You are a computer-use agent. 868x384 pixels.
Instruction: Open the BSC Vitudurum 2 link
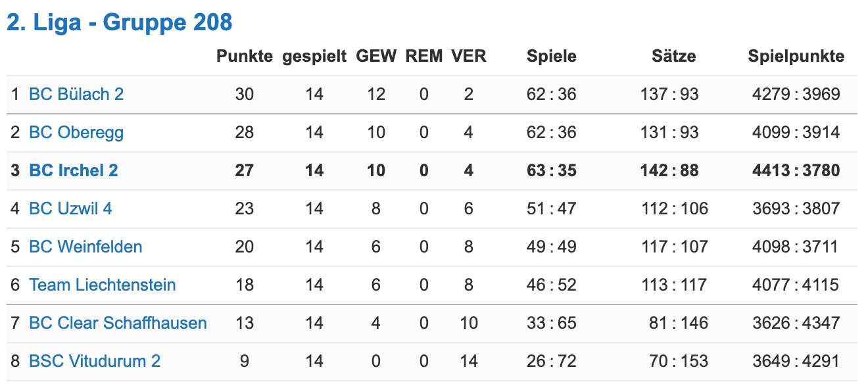pos(95,361)
